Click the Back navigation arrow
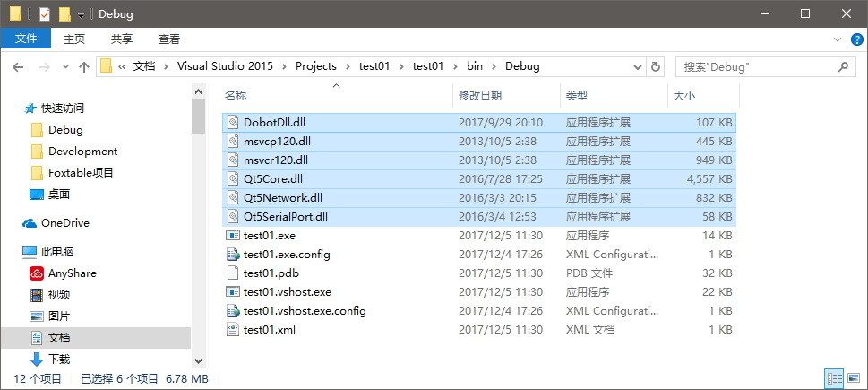 tap(18, 67)
